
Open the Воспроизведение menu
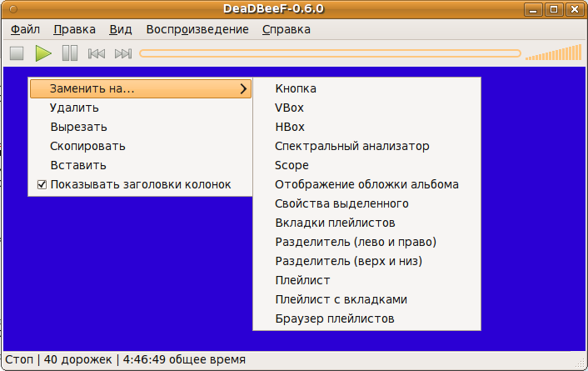click(x=197, y=29)
